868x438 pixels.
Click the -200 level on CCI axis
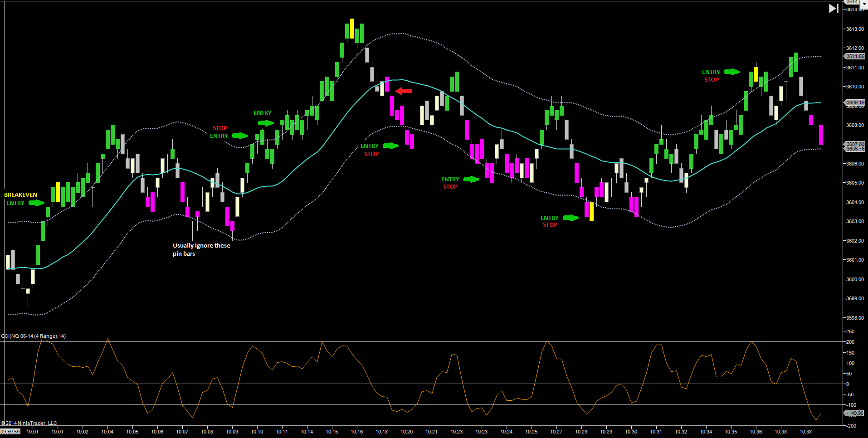click(851, 426)
